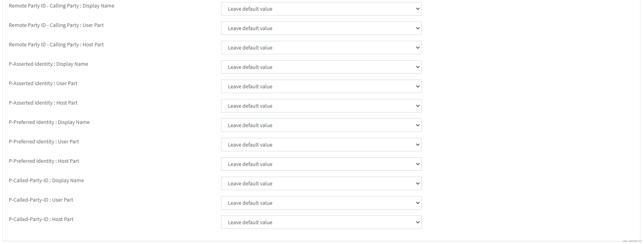This screenshot has height=244, width=644.
Task: Expand P-Preferred Identity User Part dropdown
Action: tap(321, 145)
